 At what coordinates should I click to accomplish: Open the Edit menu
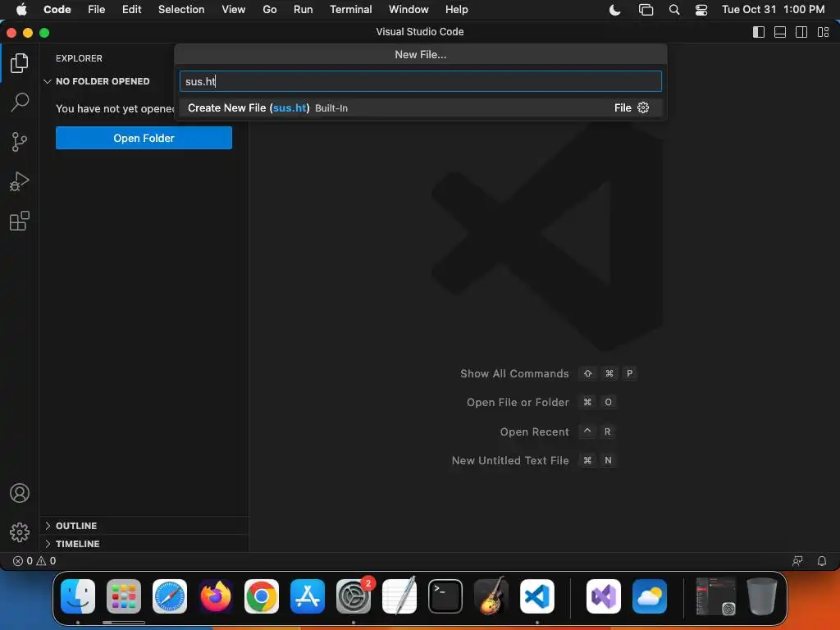click(131, 10)
